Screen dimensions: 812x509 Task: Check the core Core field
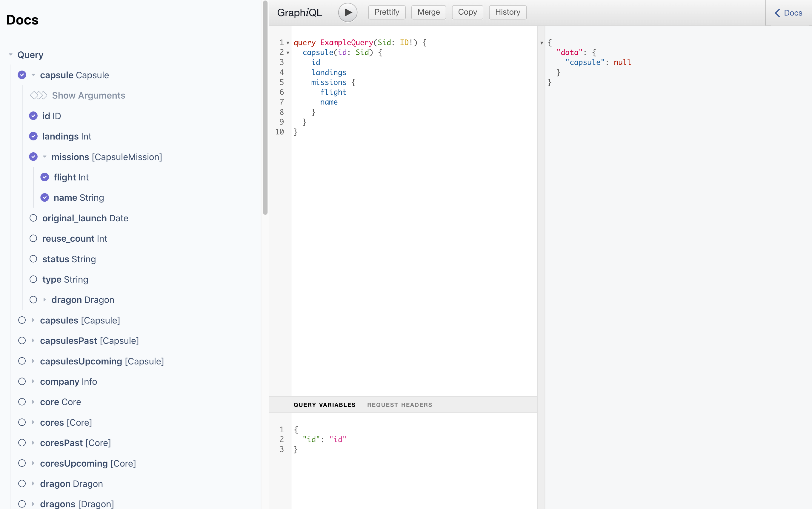[22, 402]
